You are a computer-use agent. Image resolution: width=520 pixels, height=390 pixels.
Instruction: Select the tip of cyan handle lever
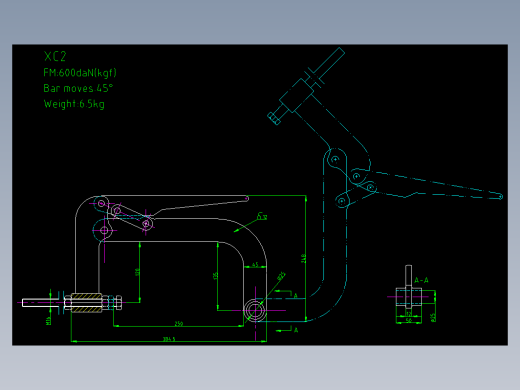click(x=500, y=197)
